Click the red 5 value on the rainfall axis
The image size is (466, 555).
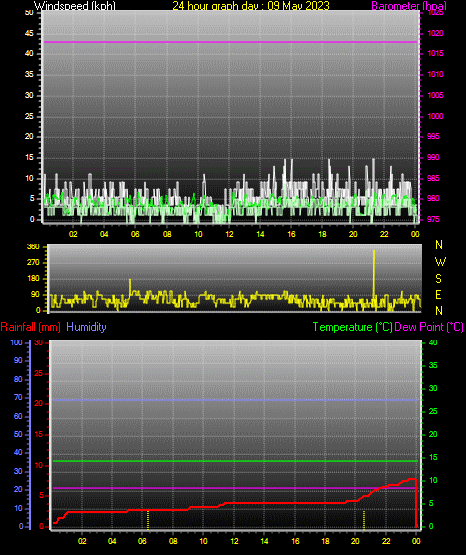click(x=41, y=495)
